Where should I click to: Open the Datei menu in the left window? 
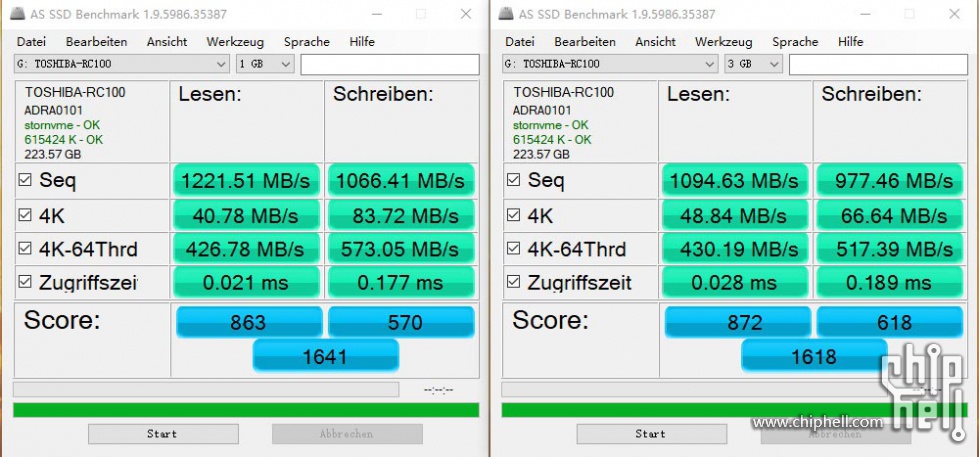click(x=31, y=42)
